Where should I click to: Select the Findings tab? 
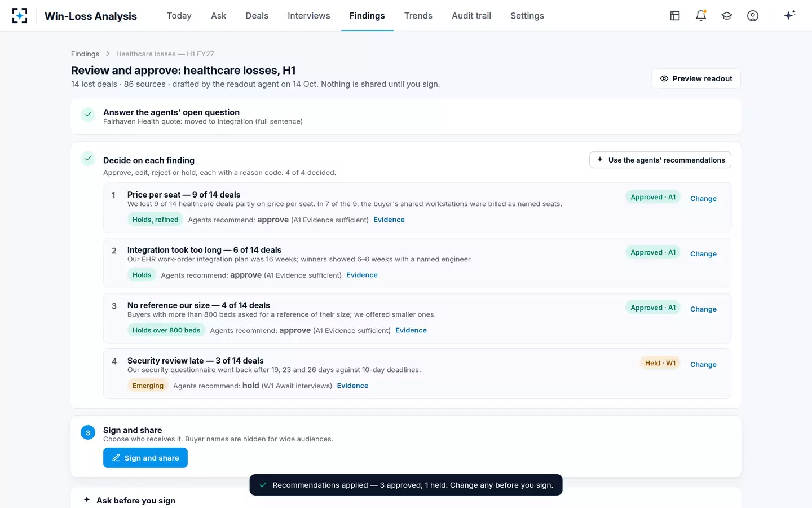tap(367, 16)
